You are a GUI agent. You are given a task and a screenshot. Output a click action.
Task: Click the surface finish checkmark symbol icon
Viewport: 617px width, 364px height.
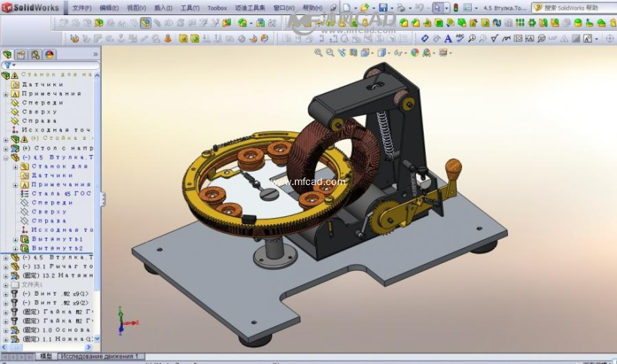pyautogui.click(x=494, y=38)
